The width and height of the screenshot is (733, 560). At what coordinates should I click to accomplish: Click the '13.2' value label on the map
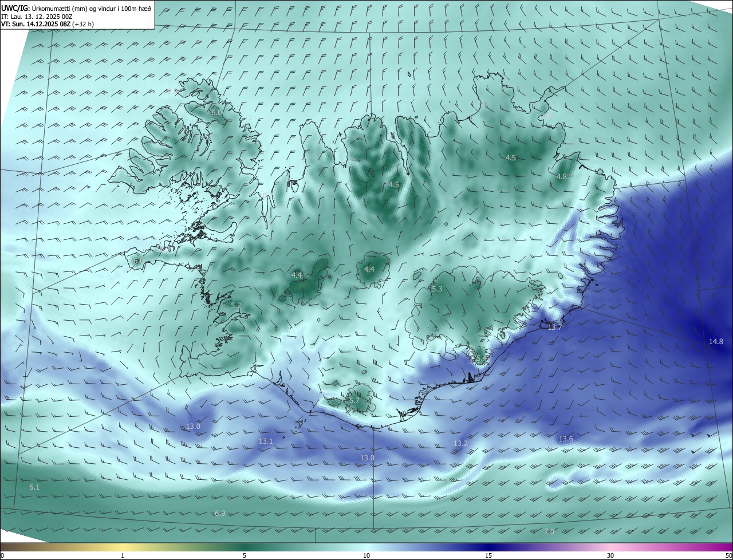tap(461, 443)
